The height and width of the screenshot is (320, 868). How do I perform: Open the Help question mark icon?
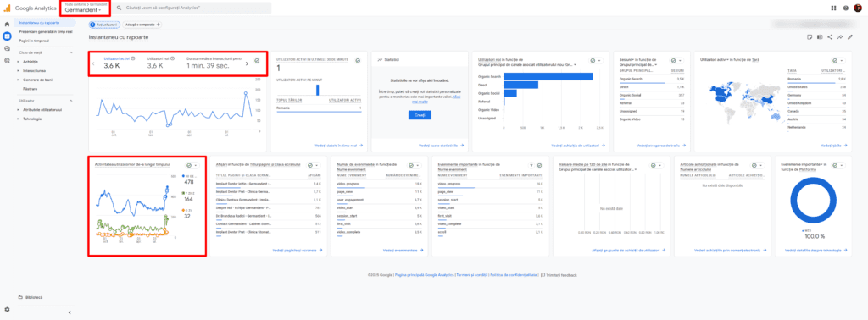point(846,8)
